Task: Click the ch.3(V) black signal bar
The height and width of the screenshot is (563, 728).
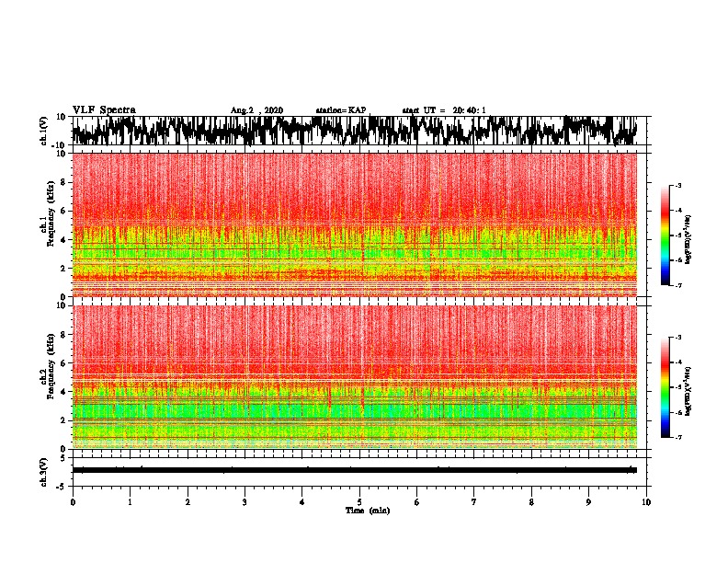Action: 355,470
